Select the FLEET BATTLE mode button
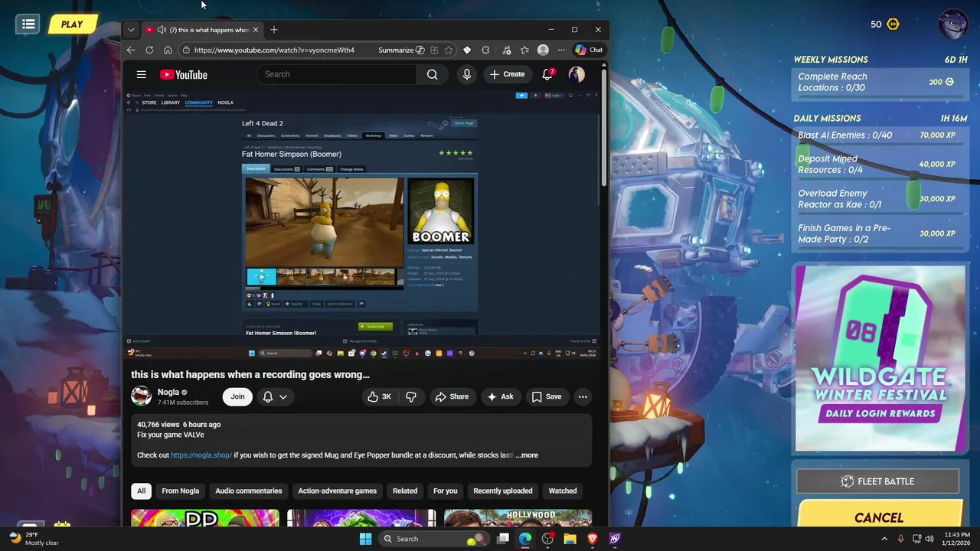This screenshot has width=980, height=551. pyautogui.click(x=878, y=481)
